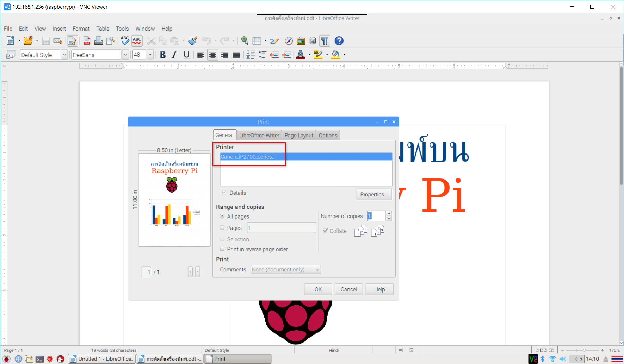Screen dimensions: 624x364
Task: Open the Background Color dropdown arrow
Action: (x=345, y=55)
